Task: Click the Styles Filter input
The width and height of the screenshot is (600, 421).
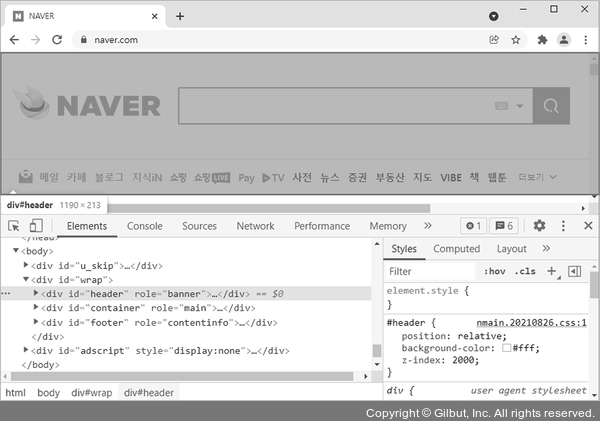Action: click(x=430, y=271)
